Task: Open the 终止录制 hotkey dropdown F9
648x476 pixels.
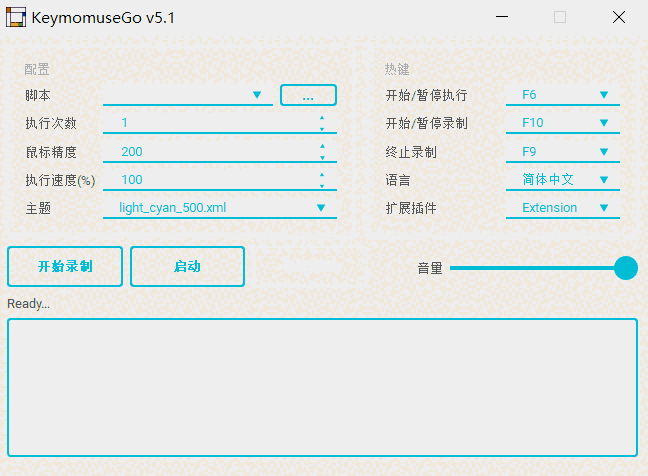Action: click(563, 152)
